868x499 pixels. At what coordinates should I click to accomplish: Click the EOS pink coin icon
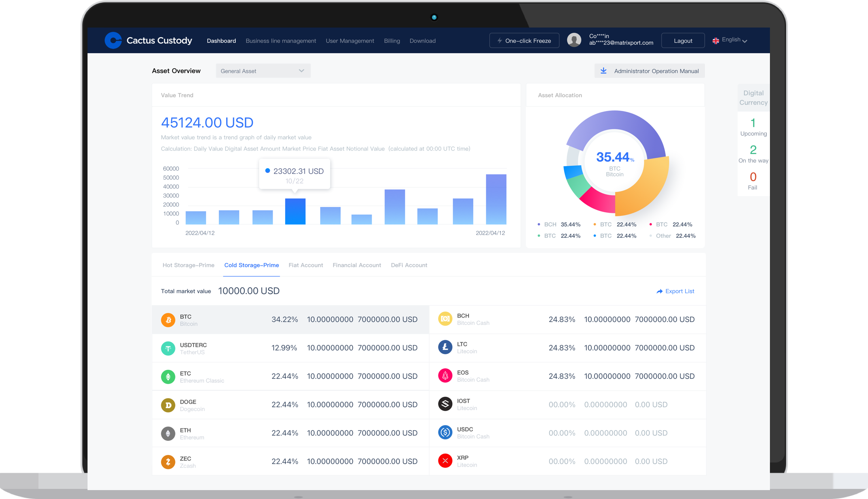point(445,376)
